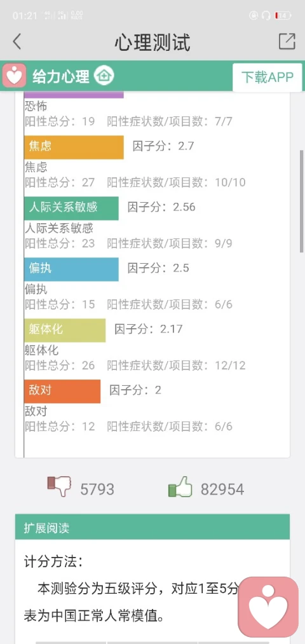The image size is (305, 644).
Task: Tap the 心理测试 page title
Action: pyautogui.click(x=152, y=43)
